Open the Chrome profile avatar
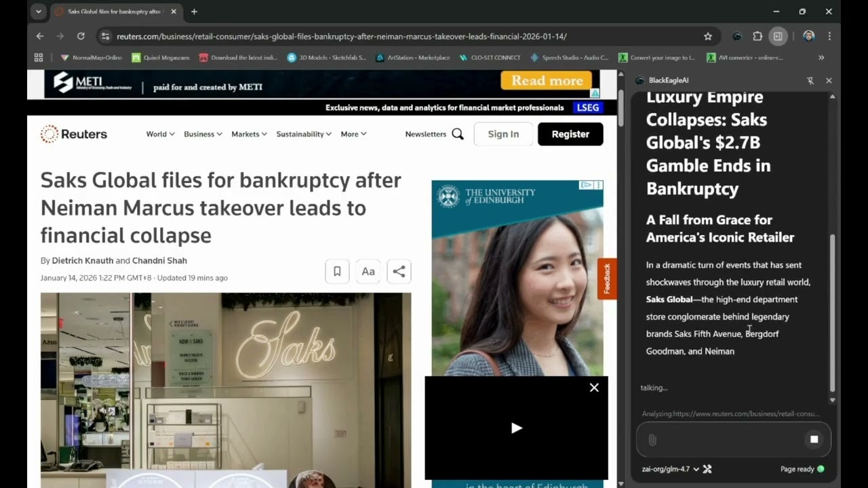This screenshot has width=868, height=488. [808, 36]
